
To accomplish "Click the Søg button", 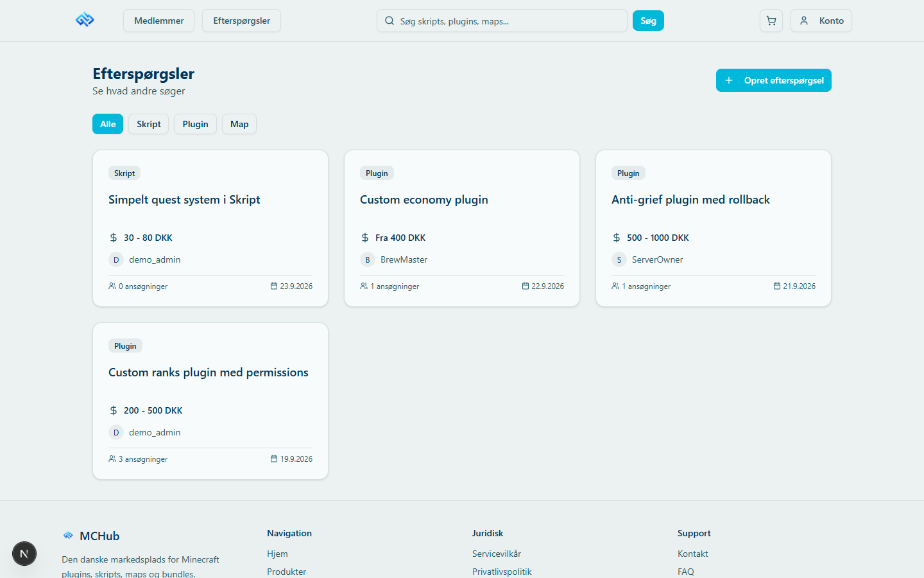I will pyautogui.click(x=648, y=21).
